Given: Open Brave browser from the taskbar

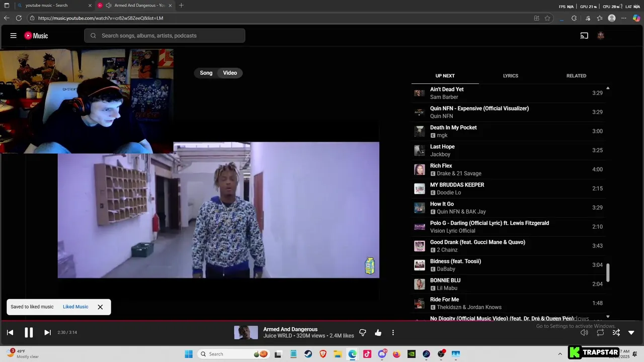Looking at the screenshot, I should click(323, 354).
